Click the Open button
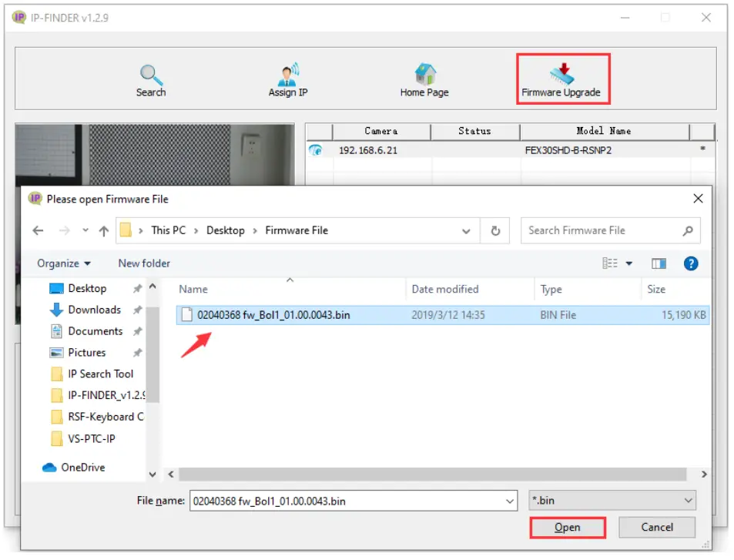The image size is (734, 560). click(x=568, y=528)
